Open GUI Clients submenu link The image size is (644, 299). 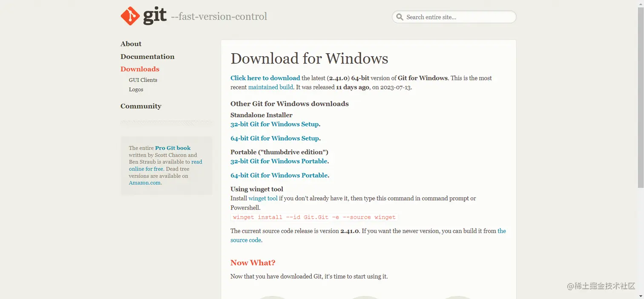coord(143,80)
